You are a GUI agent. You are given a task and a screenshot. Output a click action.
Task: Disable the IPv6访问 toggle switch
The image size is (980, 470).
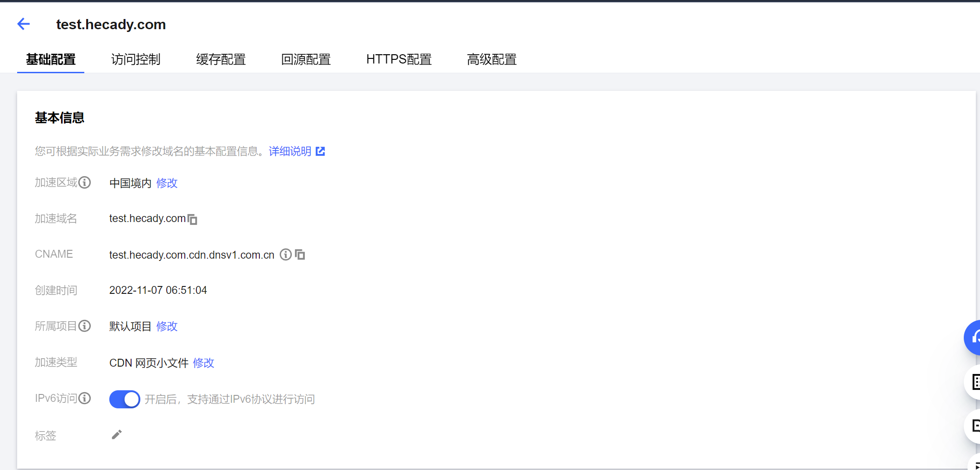pos(125,399)
